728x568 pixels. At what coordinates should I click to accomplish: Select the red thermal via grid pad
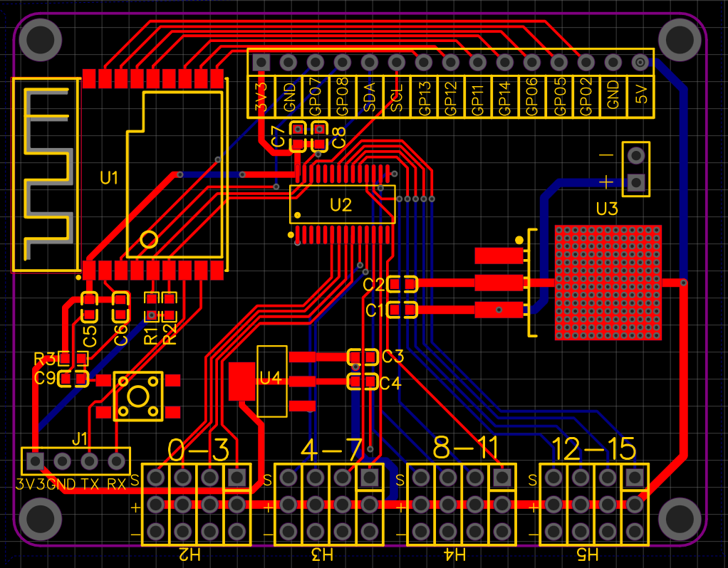[x=608, y=283]
